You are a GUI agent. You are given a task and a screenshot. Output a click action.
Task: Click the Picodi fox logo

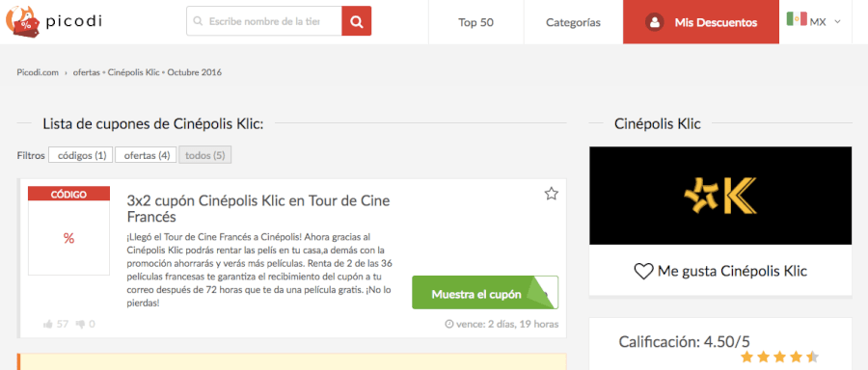pos(23,22)
